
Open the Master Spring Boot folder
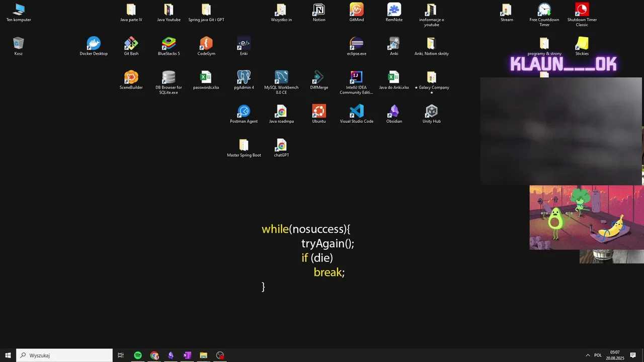pyautogui.click(x=244, y=148)
